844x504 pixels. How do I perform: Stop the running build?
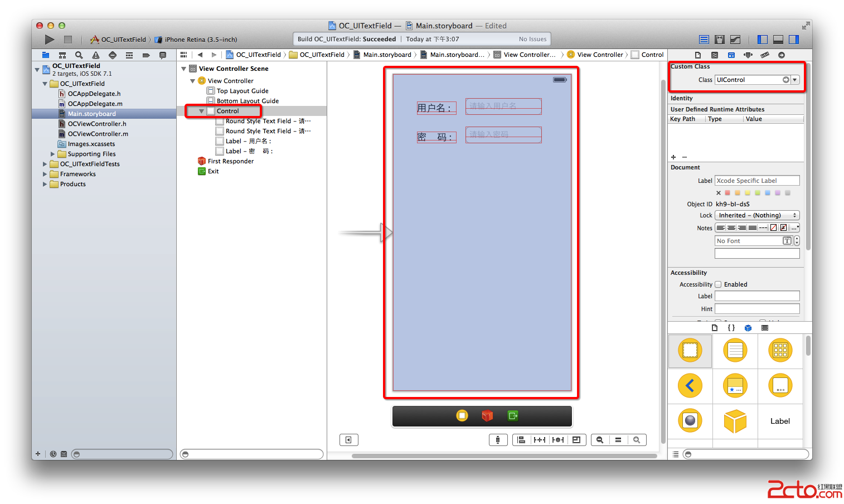68,40
